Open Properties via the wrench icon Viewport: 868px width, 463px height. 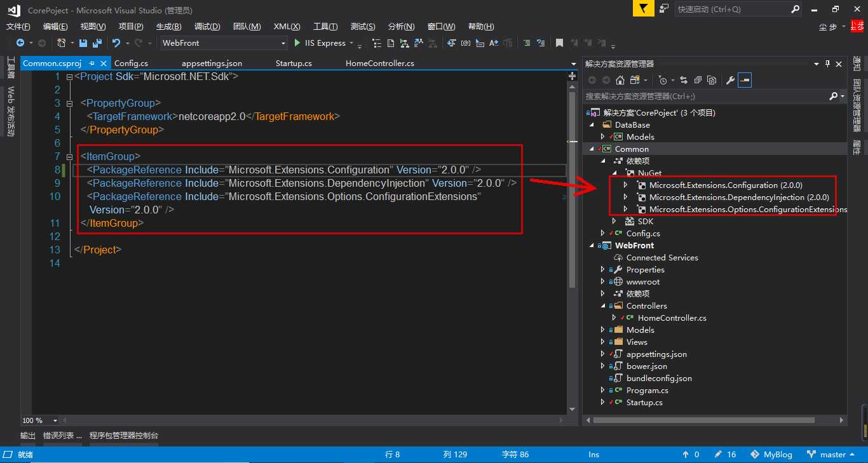(731, 81)
